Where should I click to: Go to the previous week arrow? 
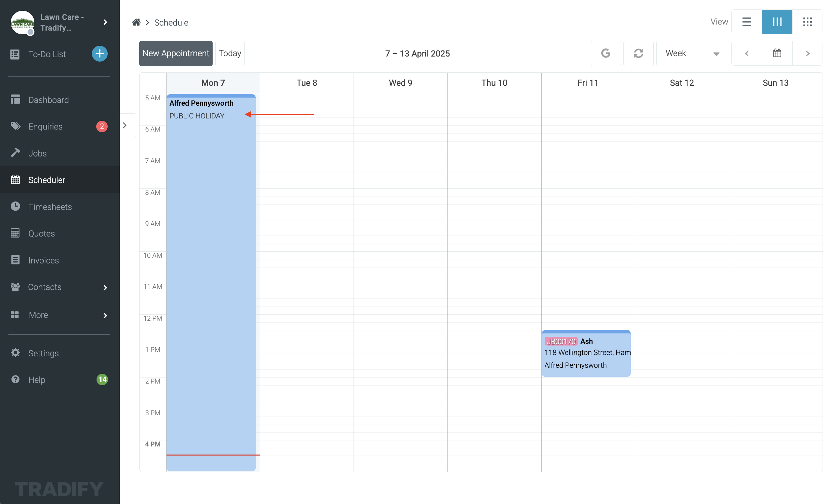point(747,53)
